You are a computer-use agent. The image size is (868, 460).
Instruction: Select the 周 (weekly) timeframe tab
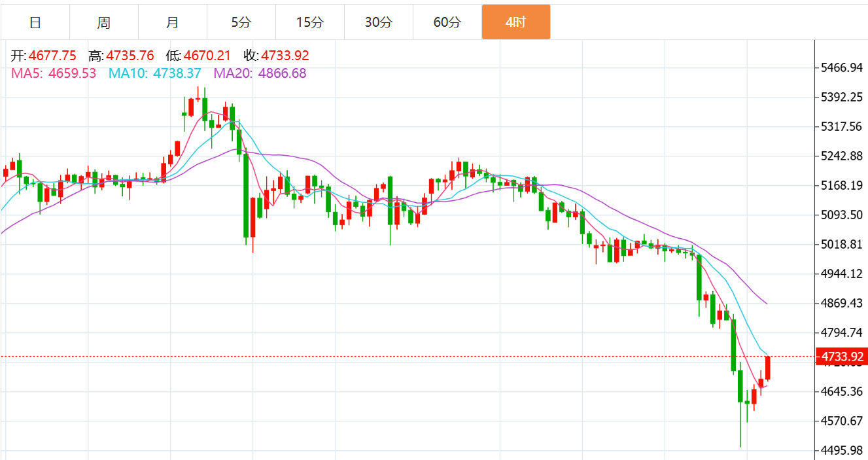coord(103,22)
